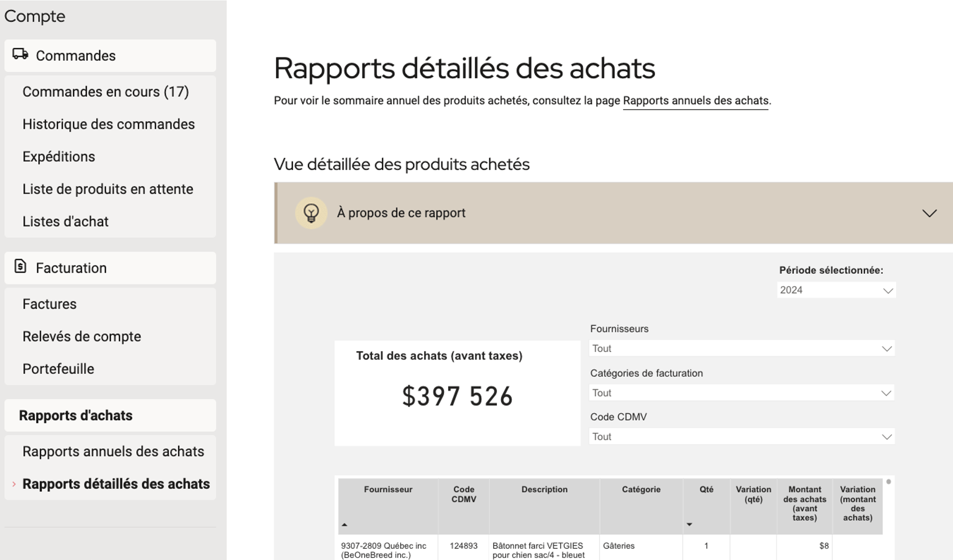Go to Historique des commandes

coord(108,124)
